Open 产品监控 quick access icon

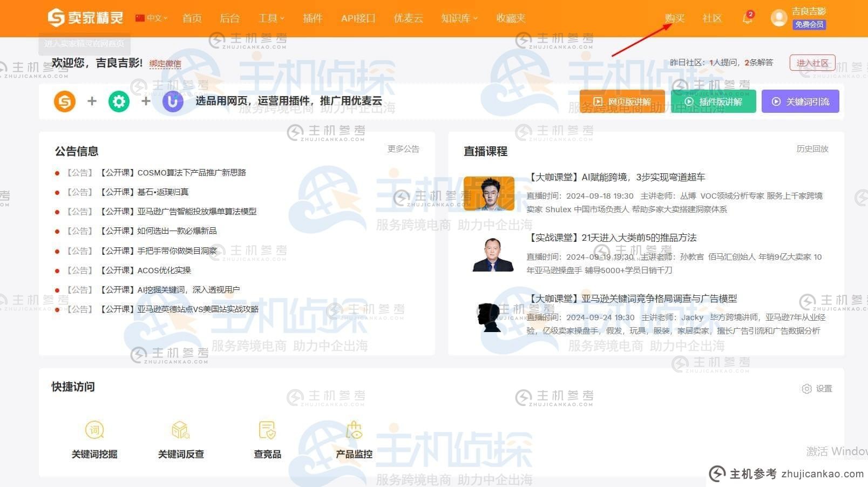(x=354, y=430)
